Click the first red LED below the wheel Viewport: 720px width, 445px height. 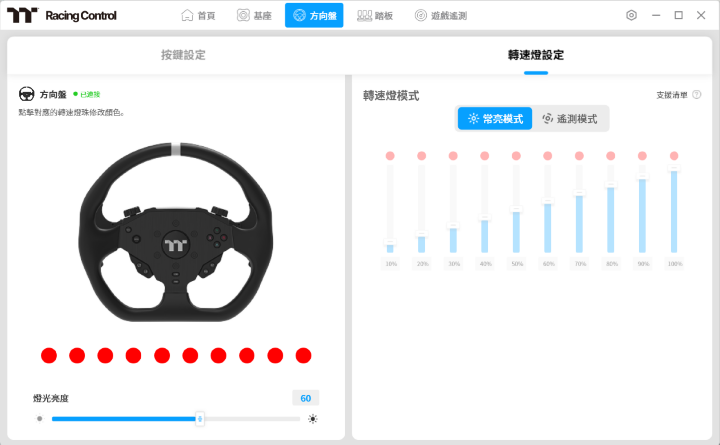tap(48, 355)
